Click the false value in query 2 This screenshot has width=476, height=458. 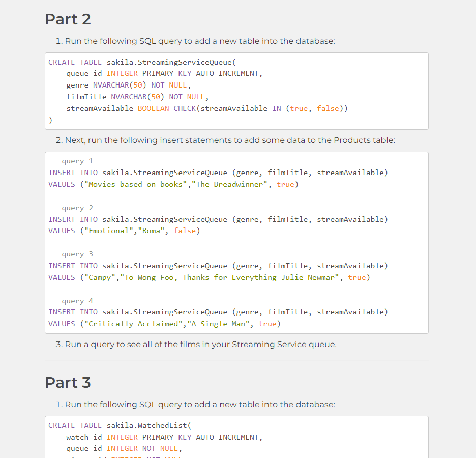click(185, 230)
